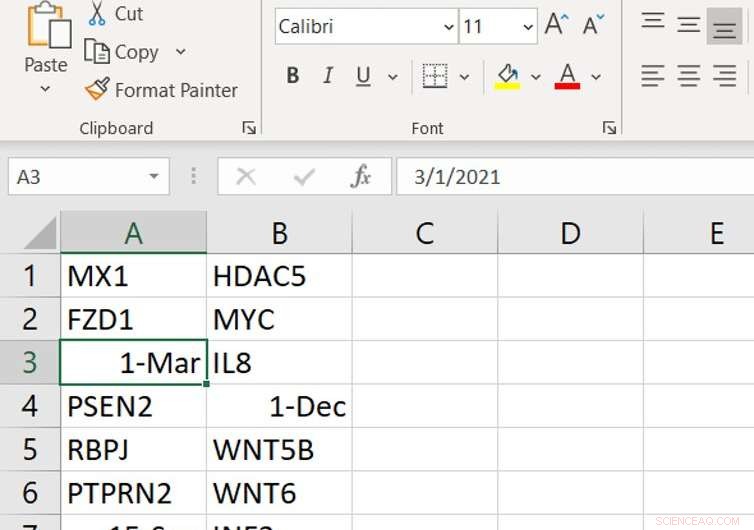754x530 pixels.
Task: Select cell containing FZD1
Action: coord(134,319)
